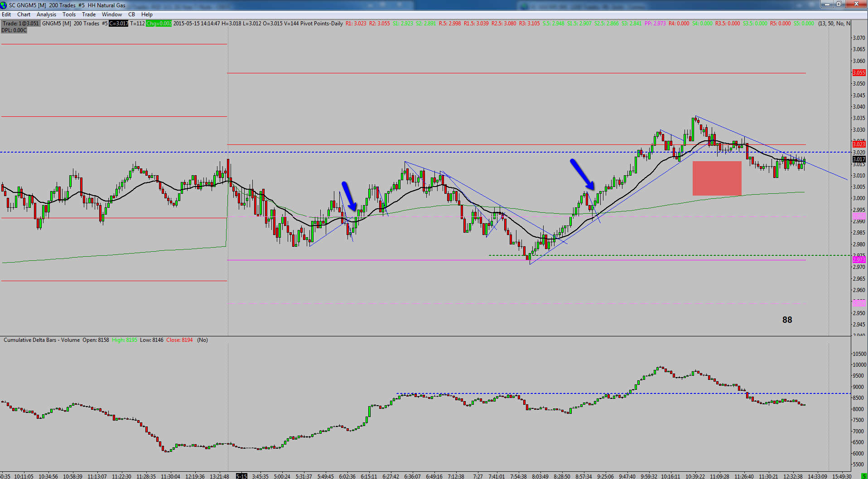The height and width of the screenshot is (479, 868).
Task: Click the '12:32:38' time axis label
Action: click(793, 476)
